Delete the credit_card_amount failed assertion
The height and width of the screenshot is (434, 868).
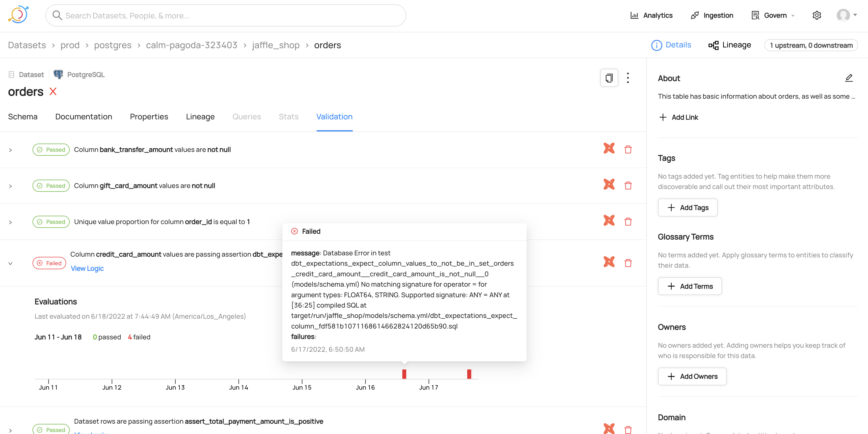pos(628,263)
